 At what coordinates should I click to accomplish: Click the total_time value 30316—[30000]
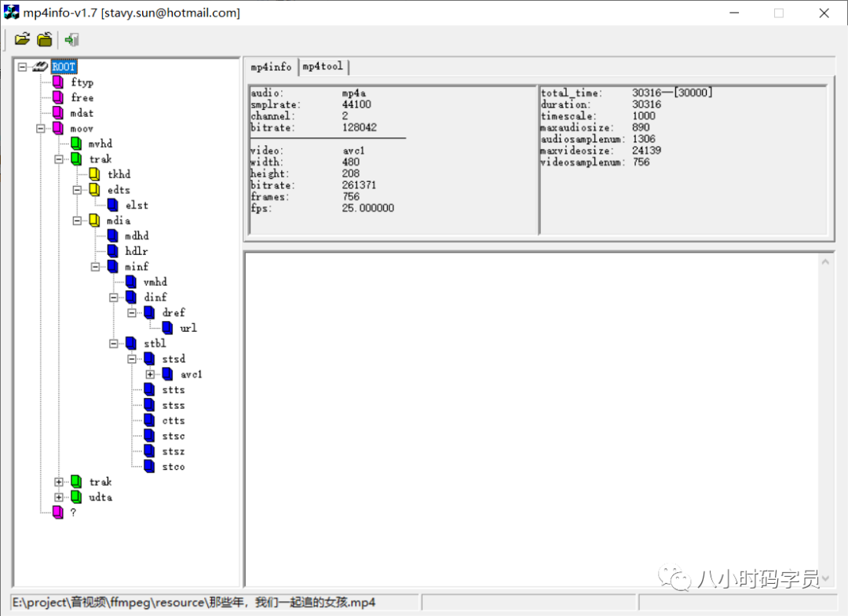672,93
